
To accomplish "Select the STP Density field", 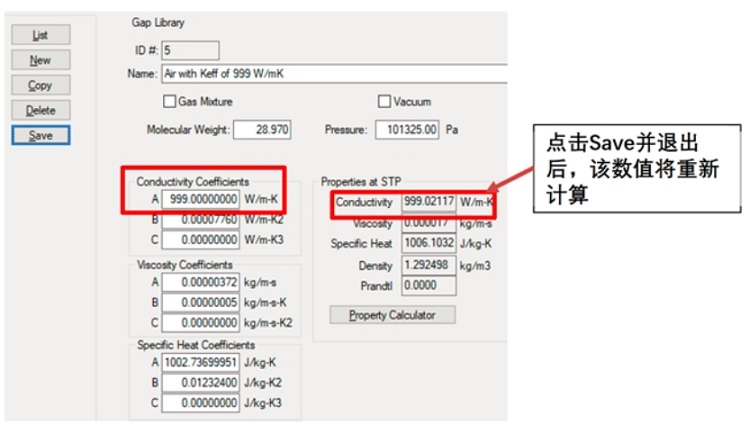I will pos(429,265).
